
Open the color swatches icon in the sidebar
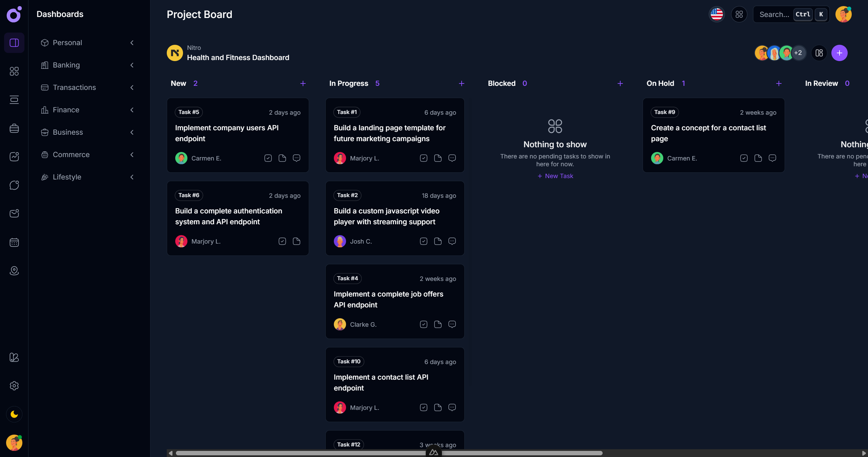14,358
